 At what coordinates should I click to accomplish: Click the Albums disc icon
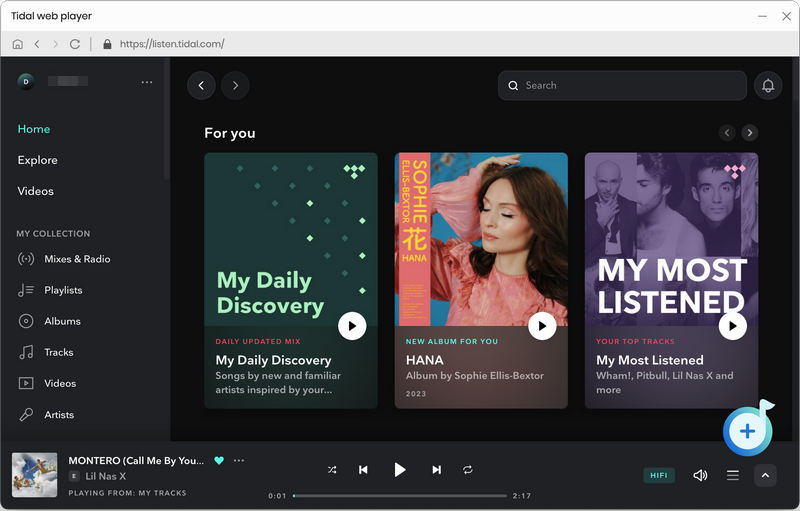point(26,321)
